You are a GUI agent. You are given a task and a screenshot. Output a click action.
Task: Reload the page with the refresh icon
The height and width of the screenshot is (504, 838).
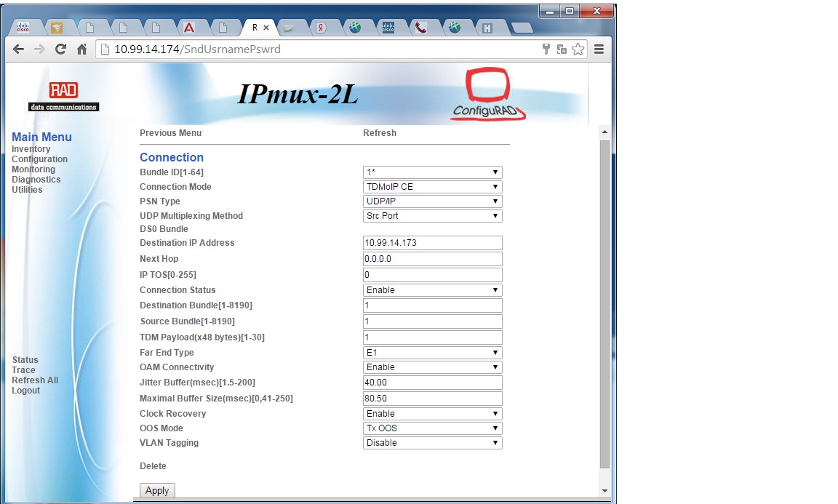pos(60,49)
